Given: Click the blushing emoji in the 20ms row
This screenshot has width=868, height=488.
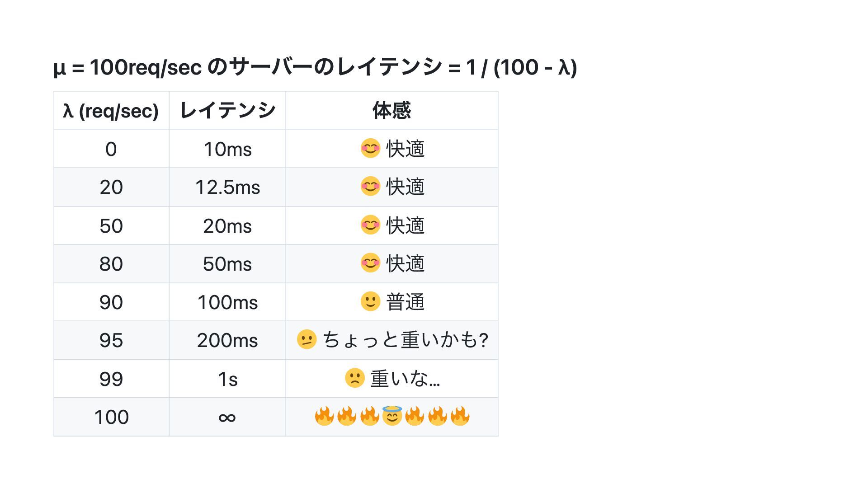Looking at the screenshot, I should [370, 225].
